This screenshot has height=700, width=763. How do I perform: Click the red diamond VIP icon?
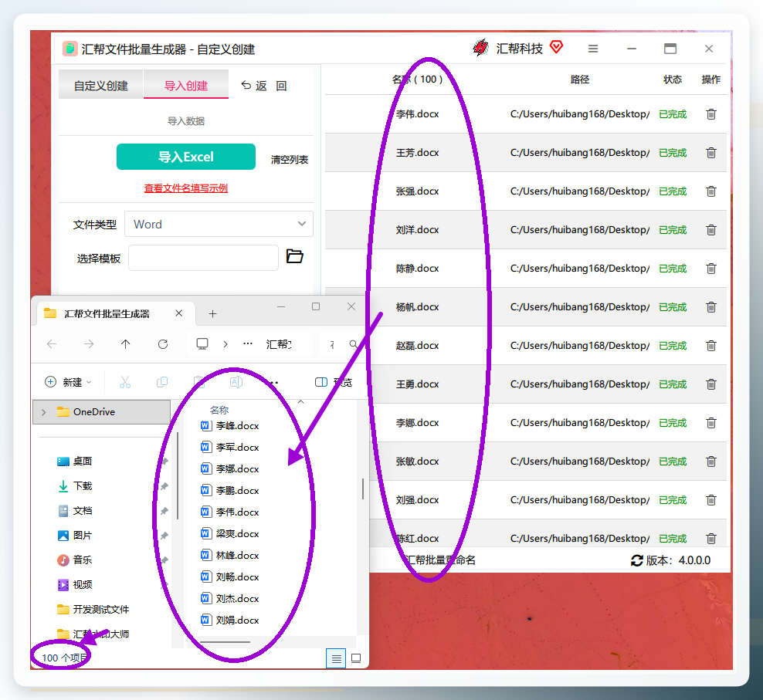556,47
